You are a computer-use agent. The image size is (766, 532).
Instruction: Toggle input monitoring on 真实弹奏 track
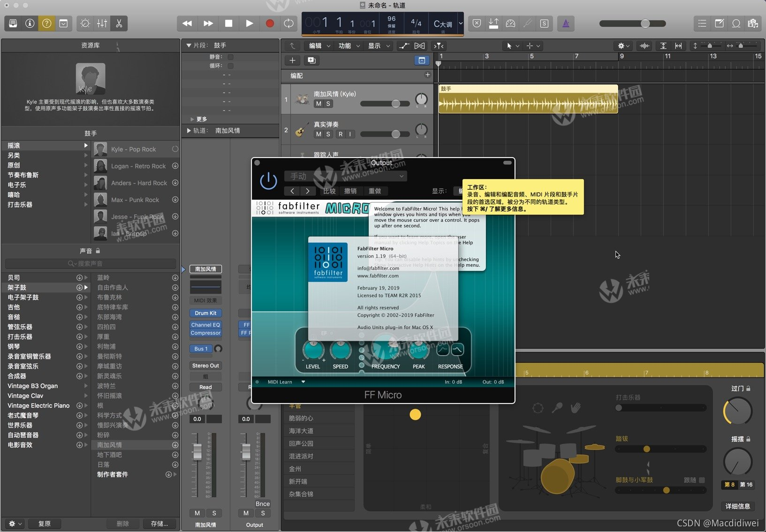[350, 134]
